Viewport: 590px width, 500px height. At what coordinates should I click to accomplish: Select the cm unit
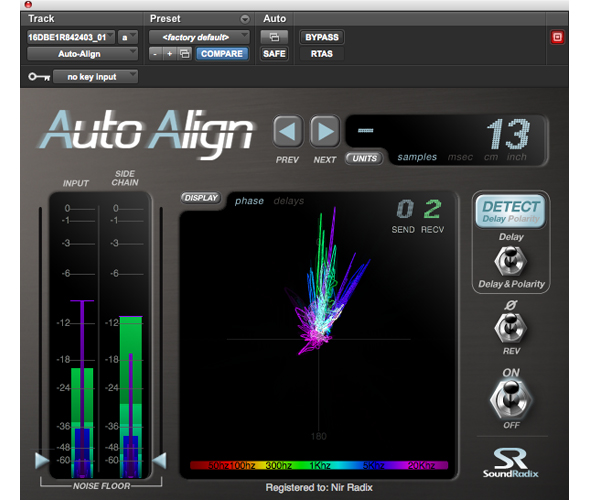pos(491,157)
